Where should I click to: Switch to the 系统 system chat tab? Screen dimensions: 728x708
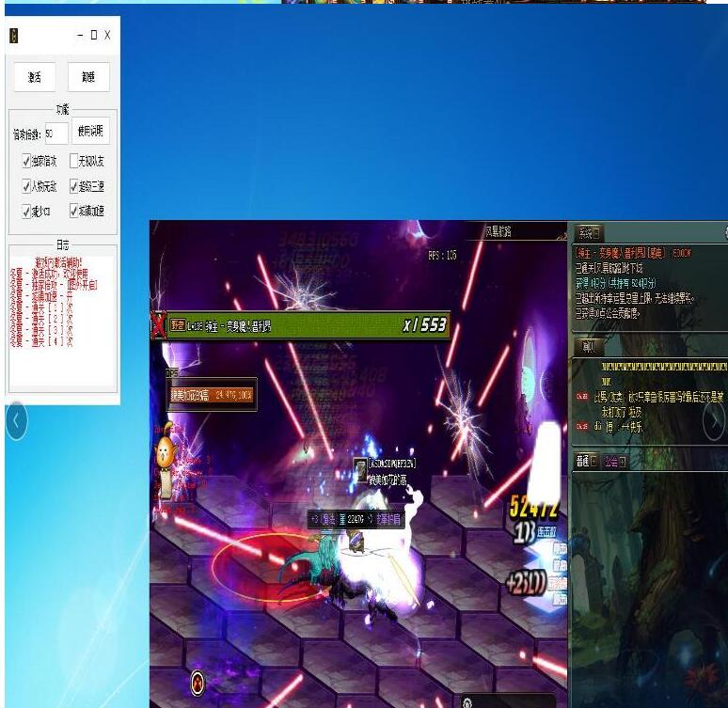(x=589, y=233)
